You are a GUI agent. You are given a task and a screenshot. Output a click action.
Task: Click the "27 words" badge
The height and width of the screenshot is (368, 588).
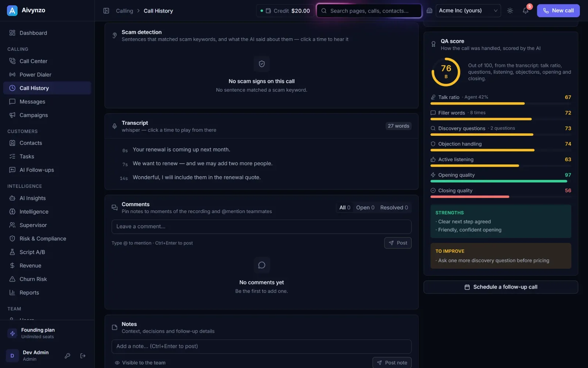[x=398, y=126]
